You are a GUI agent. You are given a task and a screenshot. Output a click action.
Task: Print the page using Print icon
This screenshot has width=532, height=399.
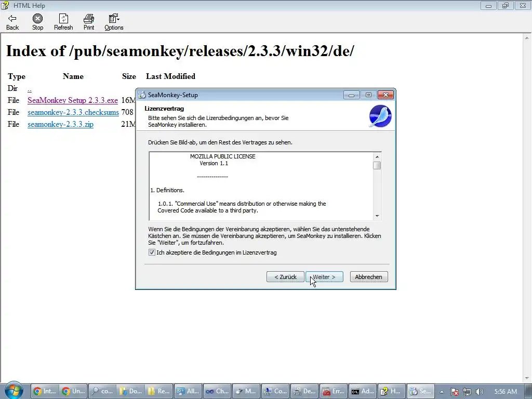(x=89, y=22)
